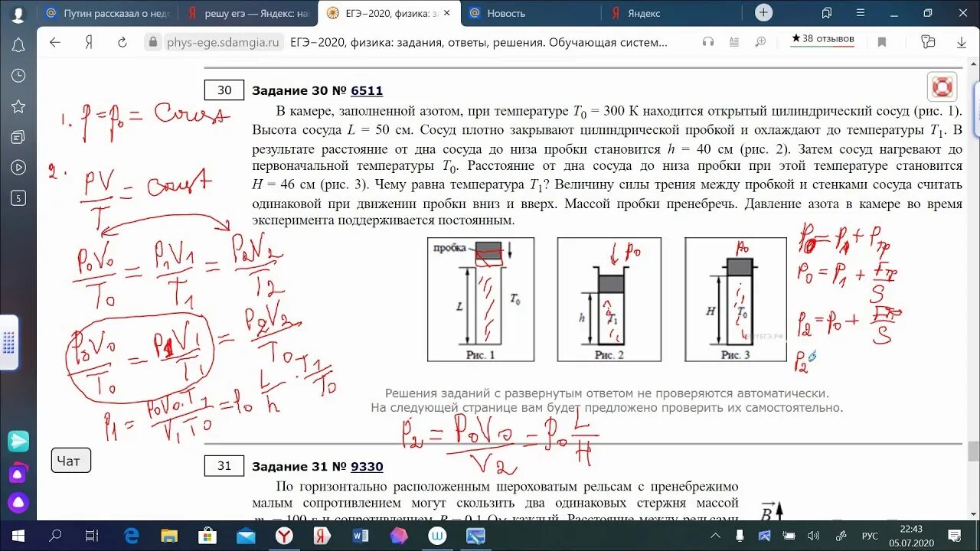Open video play icon in sidebar
The height and width of the screenshot is (551, 980).
[18, 168]
